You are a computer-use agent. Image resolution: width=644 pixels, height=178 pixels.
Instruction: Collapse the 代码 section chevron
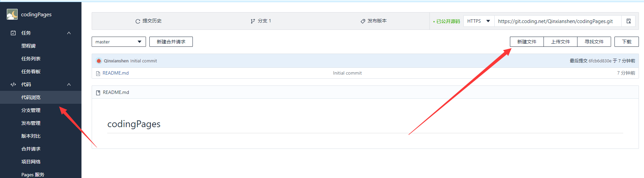point(69,84)
